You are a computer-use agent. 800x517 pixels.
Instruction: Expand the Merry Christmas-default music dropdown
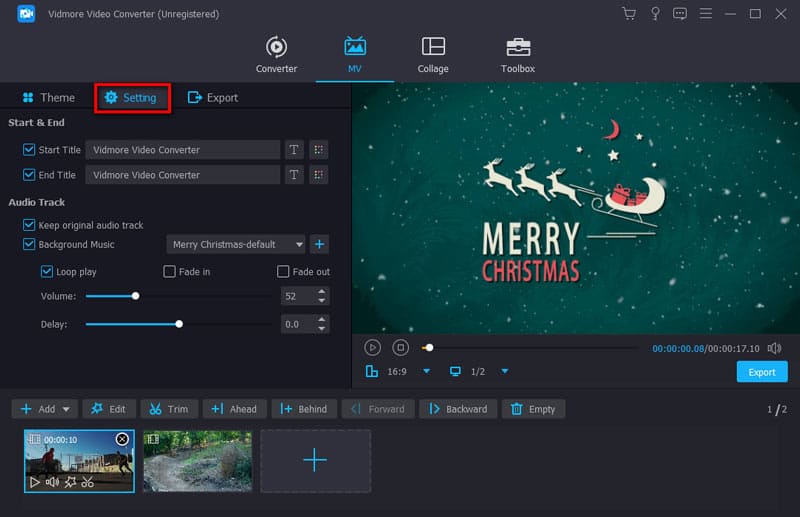point(298,245)
